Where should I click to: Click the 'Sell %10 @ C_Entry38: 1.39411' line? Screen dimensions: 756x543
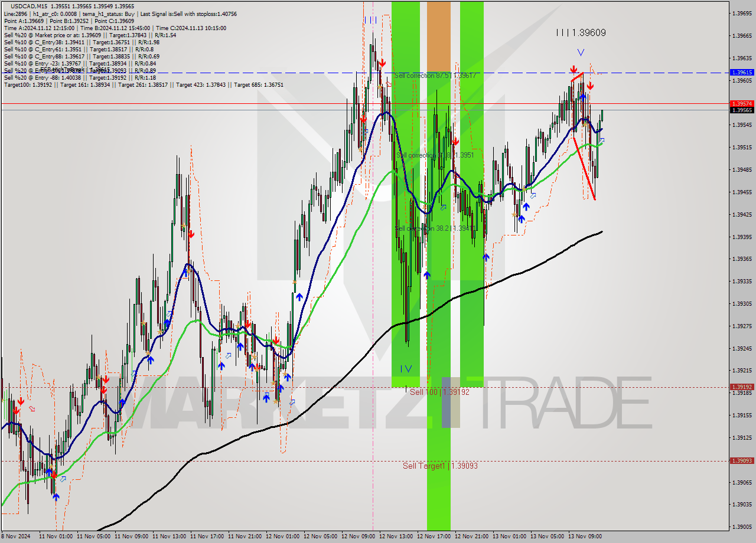pos(82,42)
